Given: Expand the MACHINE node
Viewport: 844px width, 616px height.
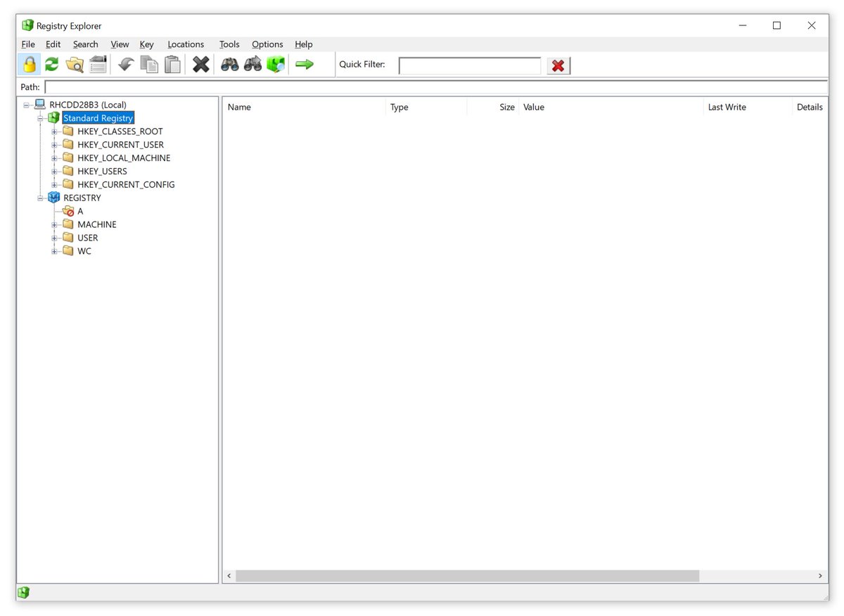Looking at the screenshot, I should 55,225.
